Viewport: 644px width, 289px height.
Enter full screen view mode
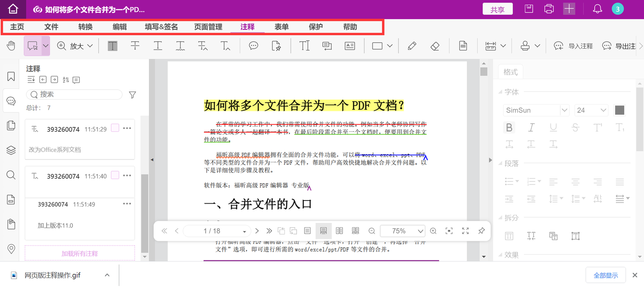(466, 231)
